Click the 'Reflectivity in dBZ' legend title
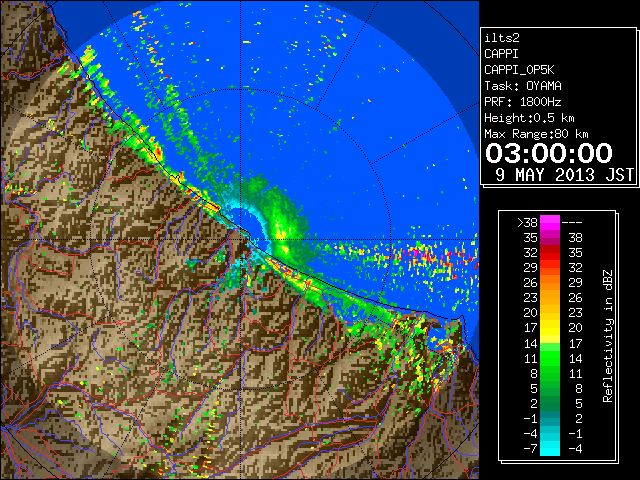Viewport: 640px width, 480px height. pos(608,336)
